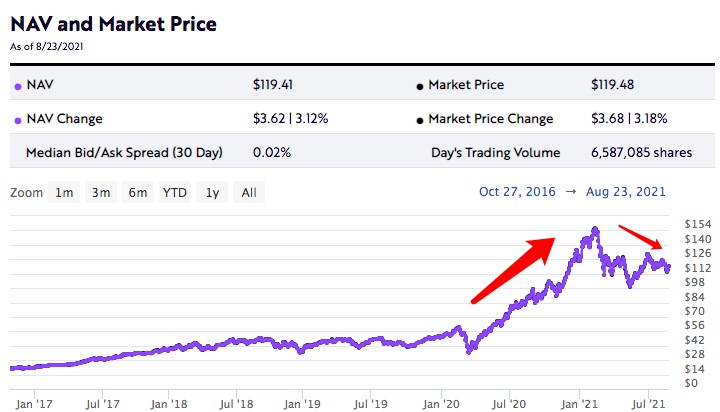
Task: Select the 6m zoom range
Action: [138, 192]
